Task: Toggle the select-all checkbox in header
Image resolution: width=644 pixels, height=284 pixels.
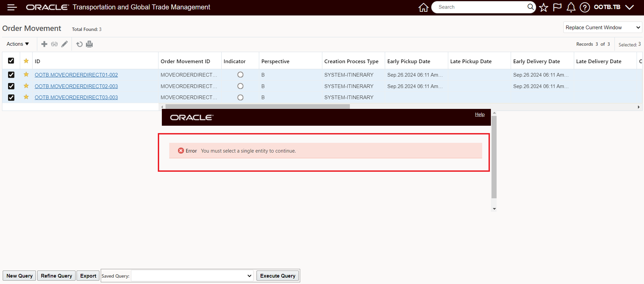Action: pos(11,61)
